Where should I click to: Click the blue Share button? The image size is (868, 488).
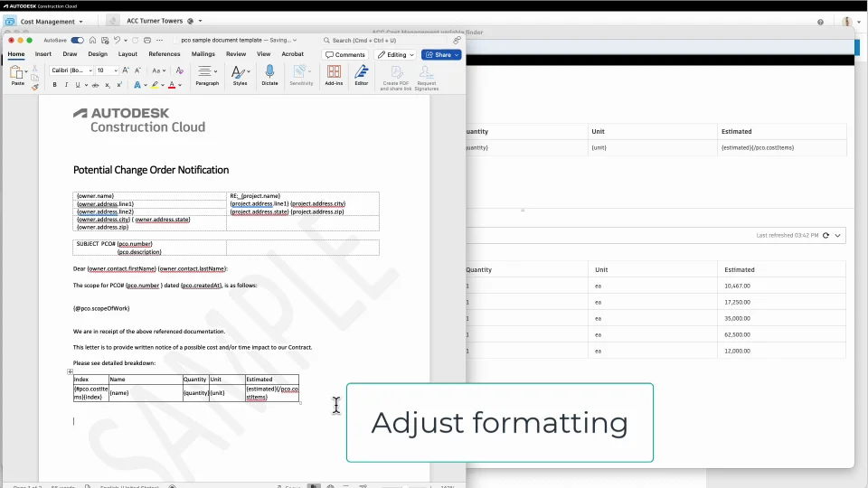click(441, 55)
